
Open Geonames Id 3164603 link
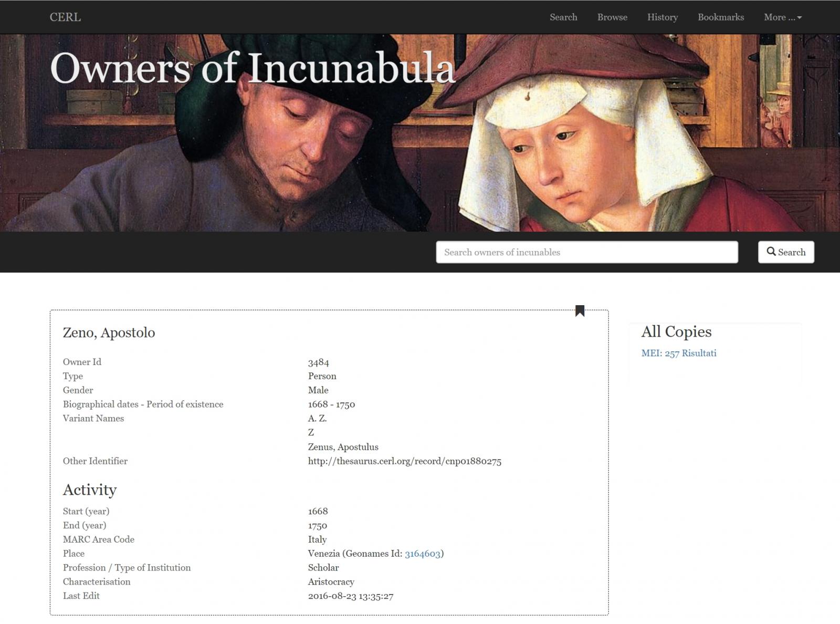423,554
